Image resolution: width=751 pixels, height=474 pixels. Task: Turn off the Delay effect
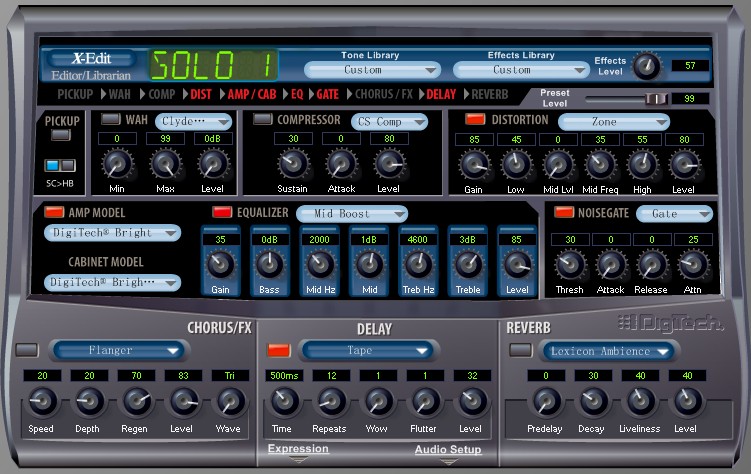[279, 350]
